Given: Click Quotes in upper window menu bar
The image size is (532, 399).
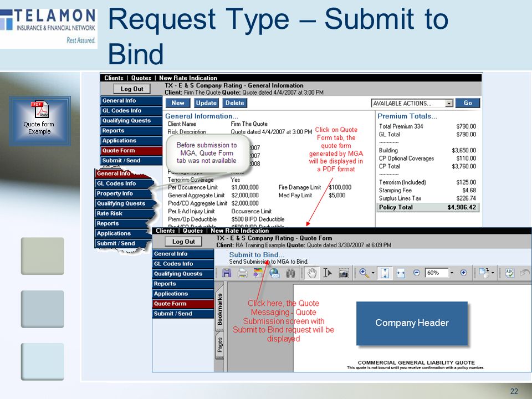Looking at the screenshot, I should (141, 78).
